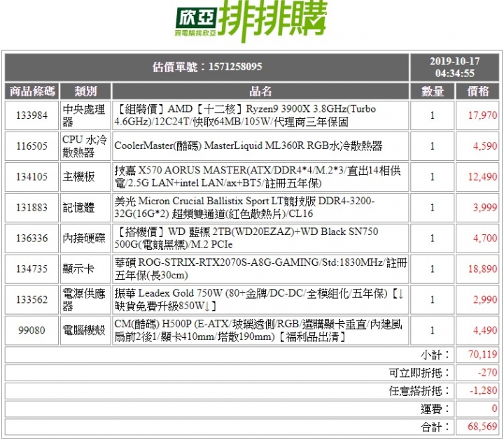
Task: Click the price 3,999
Action: coord(484,208)
